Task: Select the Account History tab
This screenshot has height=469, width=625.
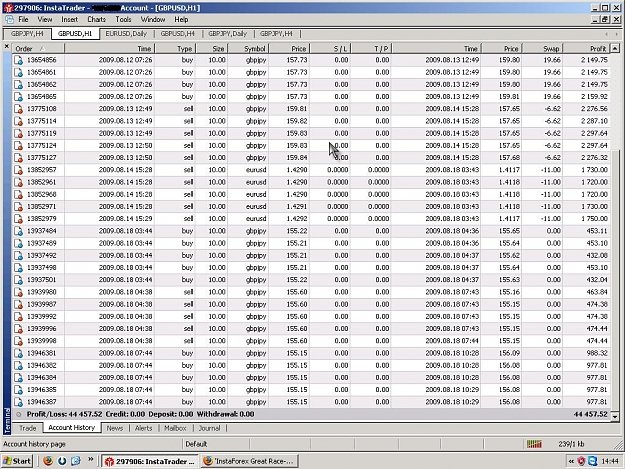Action: click(72, 428)
